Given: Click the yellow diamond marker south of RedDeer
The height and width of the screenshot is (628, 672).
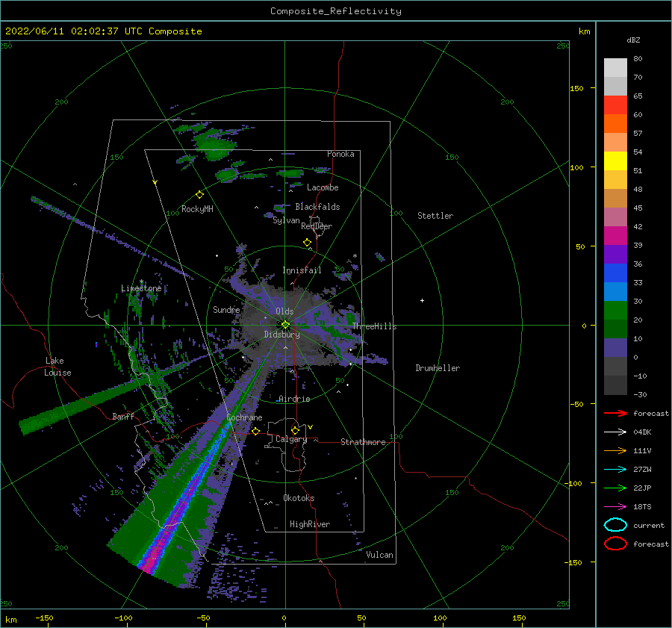Looking at the screenshot, I should (x=307, y=243).
